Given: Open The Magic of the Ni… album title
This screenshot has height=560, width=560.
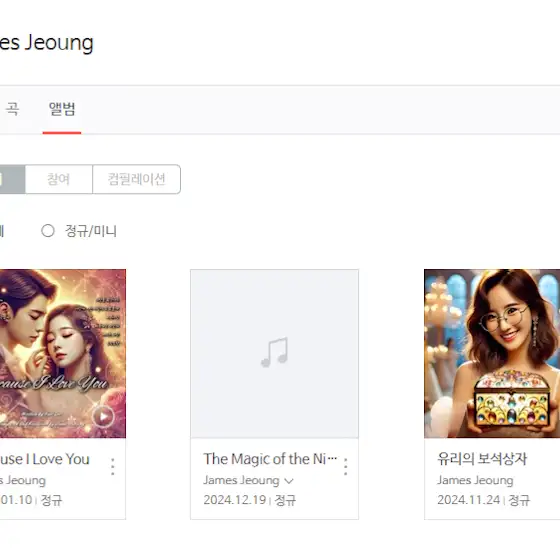Looking at the screenshot, I should pyautogui.click(x=270, y=459).
